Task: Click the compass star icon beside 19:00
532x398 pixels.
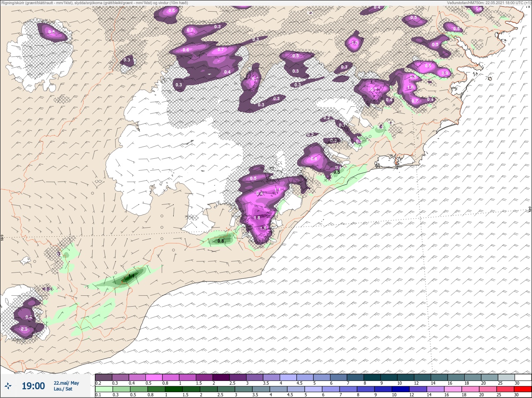Action: (9, 386)
